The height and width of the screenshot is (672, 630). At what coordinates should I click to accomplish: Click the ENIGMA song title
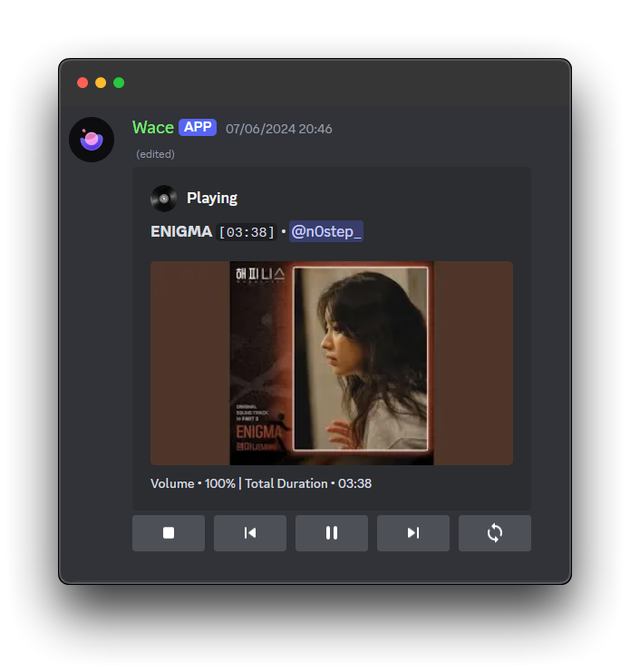click(181, 231)
